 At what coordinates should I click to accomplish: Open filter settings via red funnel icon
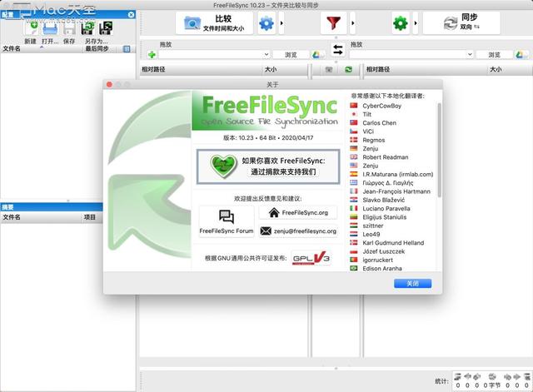click(333, 23)
